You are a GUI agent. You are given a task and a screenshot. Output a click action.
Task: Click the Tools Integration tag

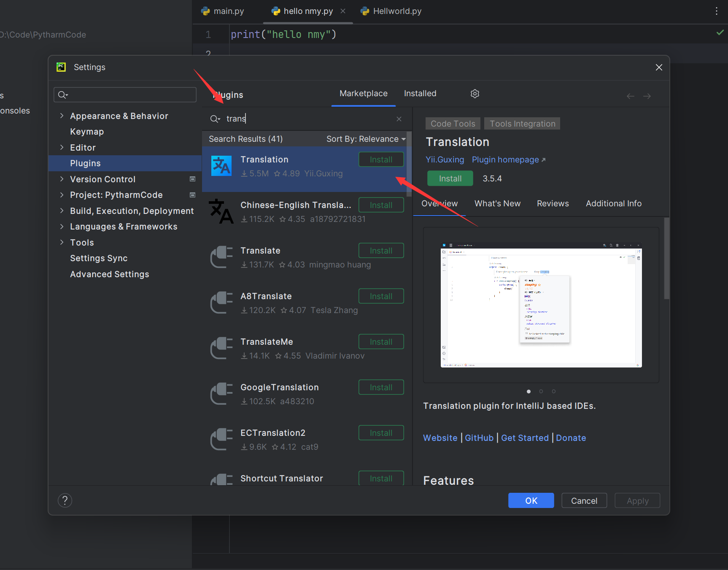pyautogui.click(x=522, y=124)
